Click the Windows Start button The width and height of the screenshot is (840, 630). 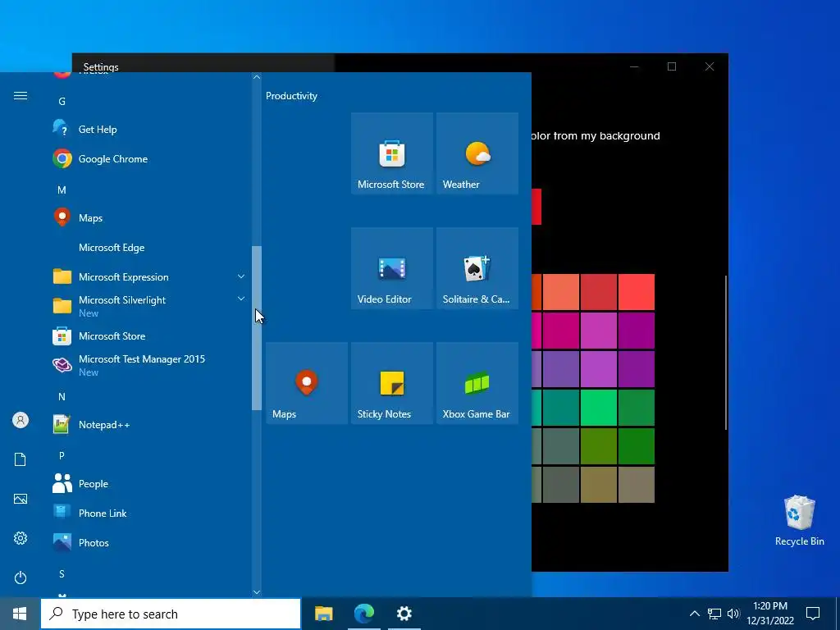[x=20, y=614]
